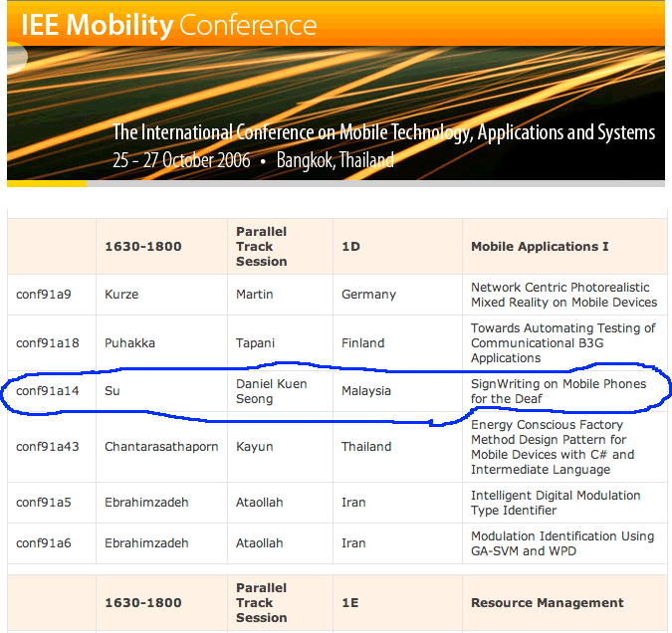The height and width of the screenshot is (633, 672).
Task: Click the 'Mobile Applications I' session title
Action: point(540,247)
